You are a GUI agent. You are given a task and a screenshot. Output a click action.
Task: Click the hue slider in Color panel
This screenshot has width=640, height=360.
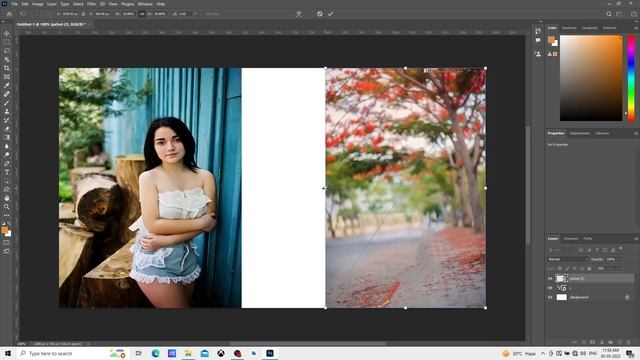[631, 78]
